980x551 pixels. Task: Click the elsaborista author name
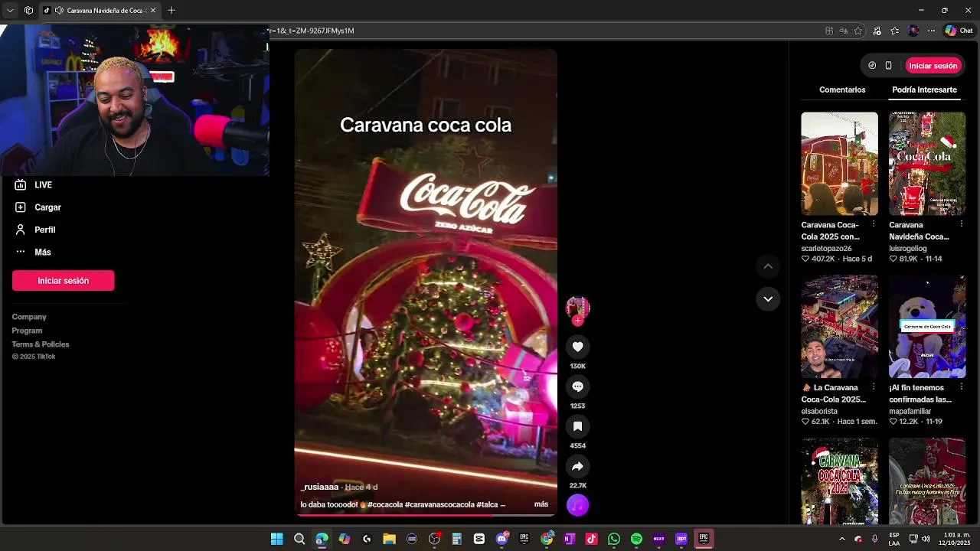[x=819, y=411]
